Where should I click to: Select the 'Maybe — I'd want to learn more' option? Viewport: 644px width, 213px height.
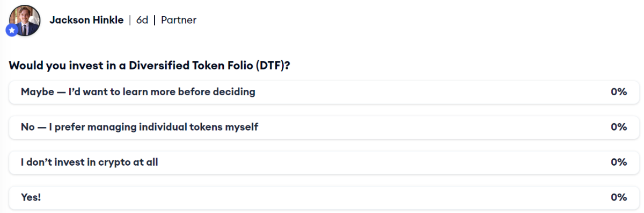(324, 92)
